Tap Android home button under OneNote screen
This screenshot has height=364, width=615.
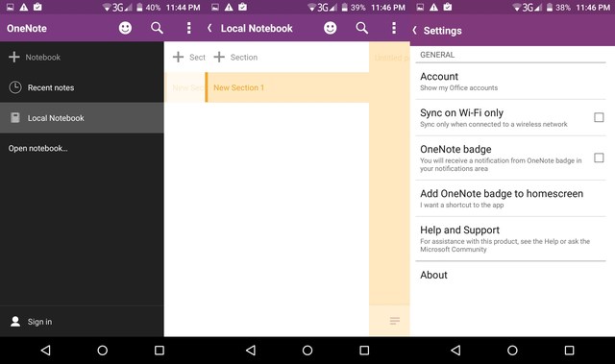click(x=103, y=350)
